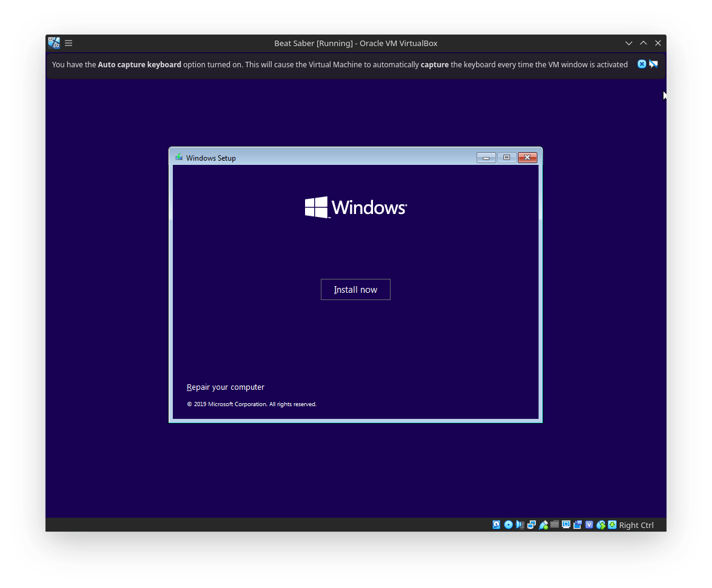Toggle mouse pointer integration indicator
Image resolution: width=712 pixels, height=588 pixels.
point(600,524)
